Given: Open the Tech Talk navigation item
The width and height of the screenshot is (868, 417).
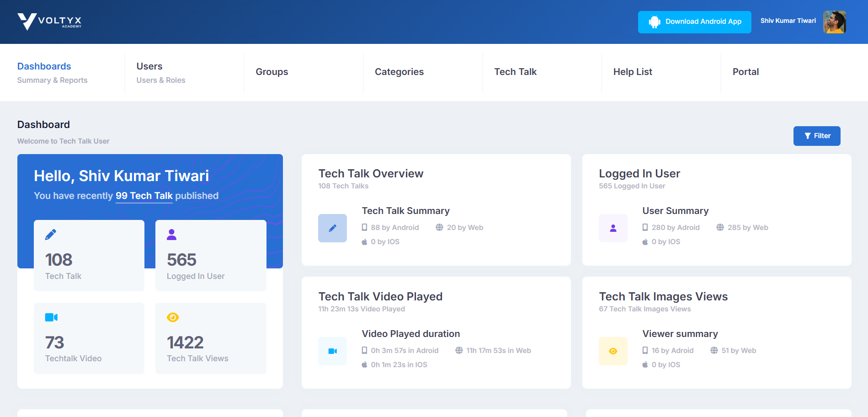Looking at the screenshot, I should coord(515,72).
